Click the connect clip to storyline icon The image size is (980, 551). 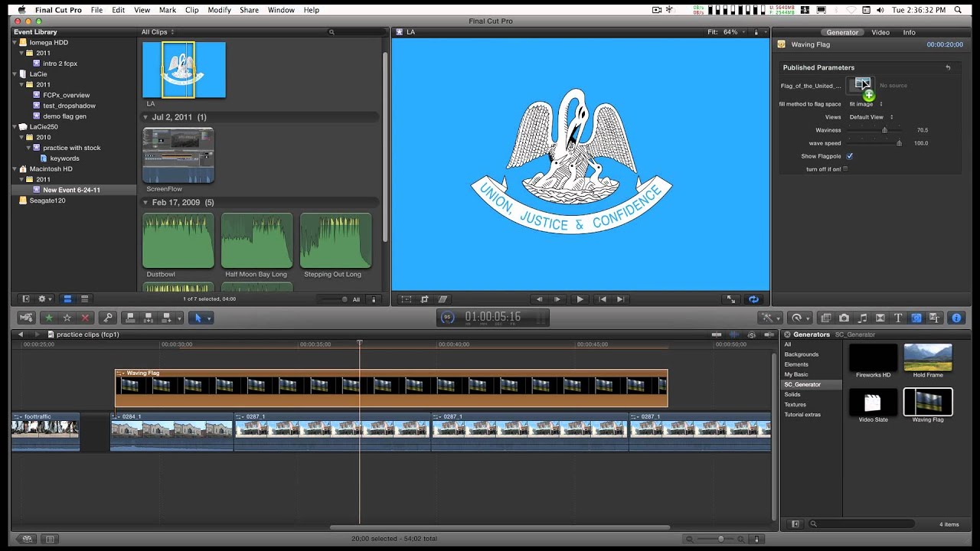coord(129,318)
